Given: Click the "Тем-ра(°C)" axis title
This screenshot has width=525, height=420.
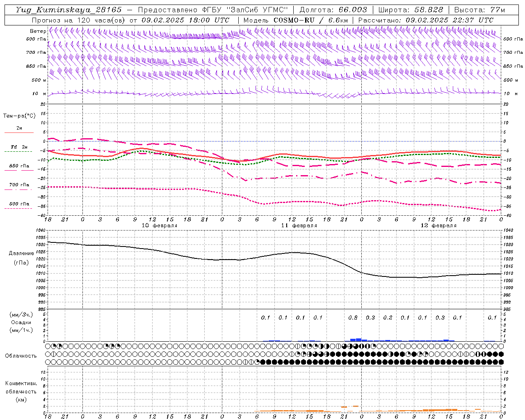Looking at the screenshot, I should coord(19,116).
